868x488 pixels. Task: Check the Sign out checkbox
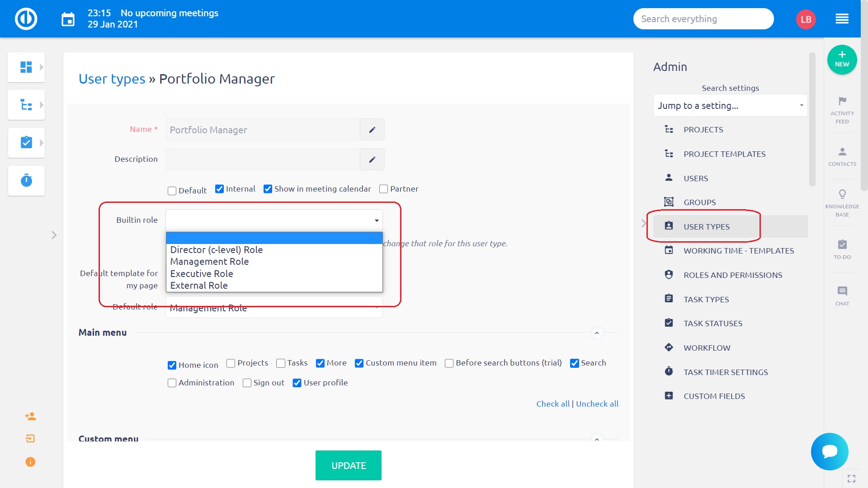pos(247,383)
